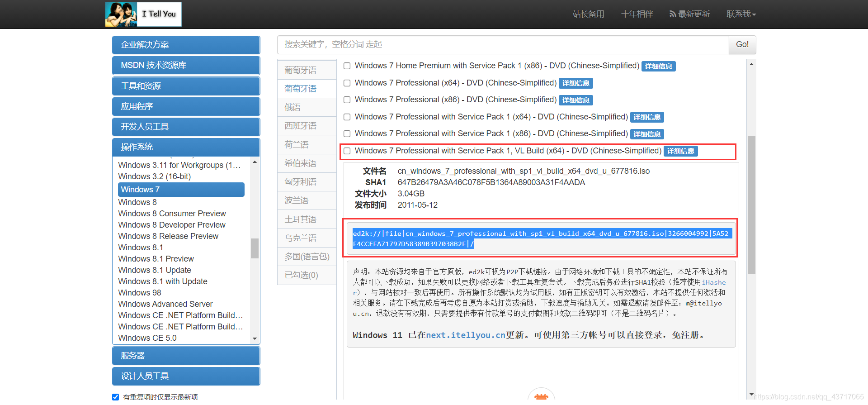Click the OS list scrollbar thumb

point(255,248)
